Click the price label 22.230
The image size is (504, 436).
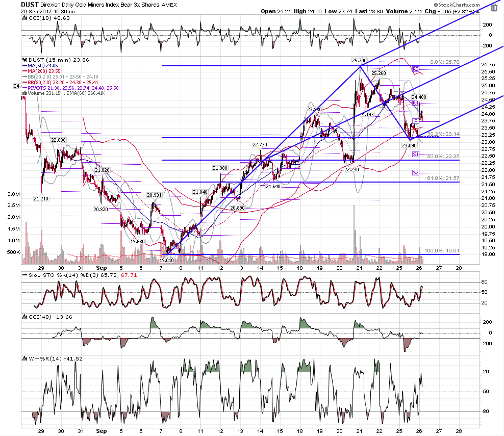(351, 170)
